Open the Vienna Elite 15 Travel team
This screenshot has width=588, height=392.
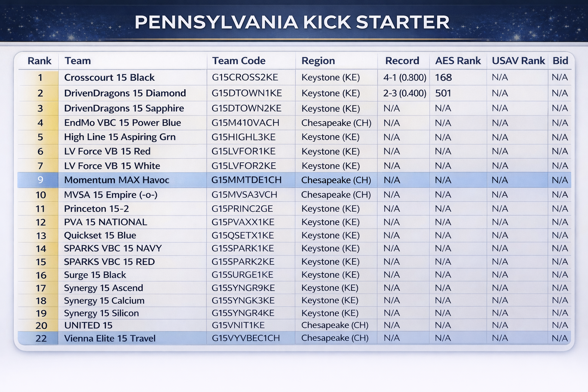110,338
